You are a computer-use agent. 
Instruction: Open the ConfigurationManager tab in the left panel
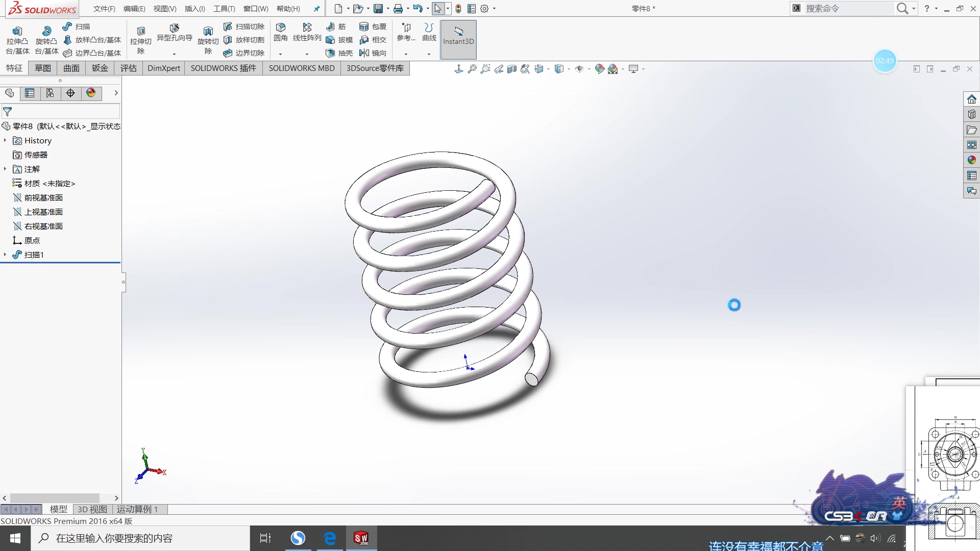click(50, 93)
